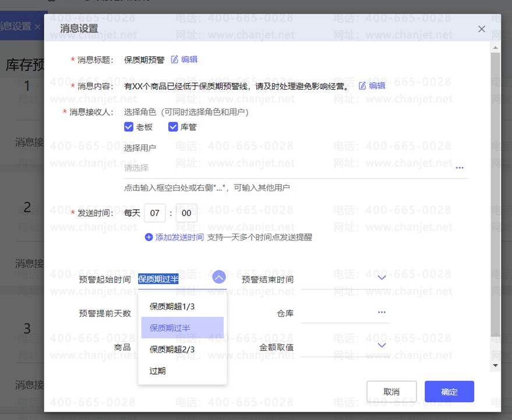Click edit icon beside message content text

click(362, 86)
